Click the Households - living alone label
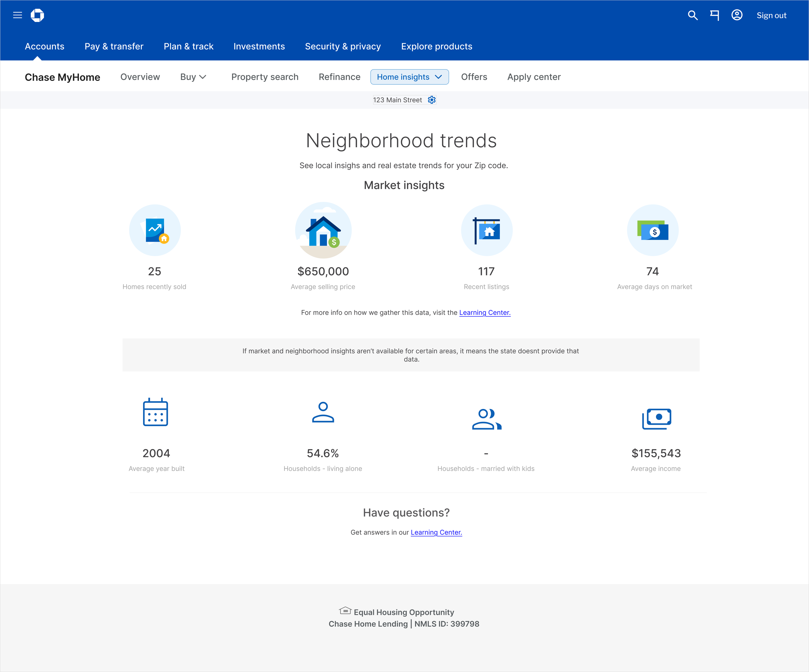809x672 pixels. coord(323,469)
